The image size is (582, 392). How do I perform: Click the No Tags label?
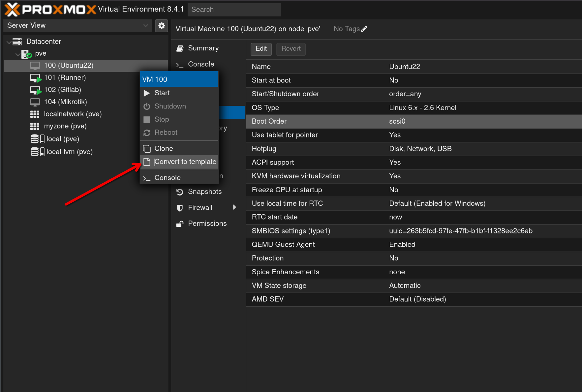click(347, 29)
